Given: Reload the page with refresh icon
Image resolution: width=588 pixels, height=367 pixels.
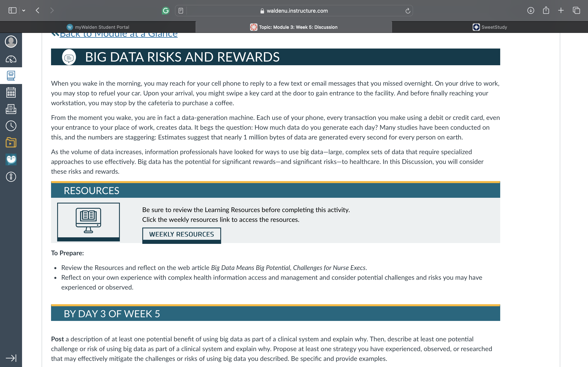Looking at the screenshot, I should tap(408, 11).
